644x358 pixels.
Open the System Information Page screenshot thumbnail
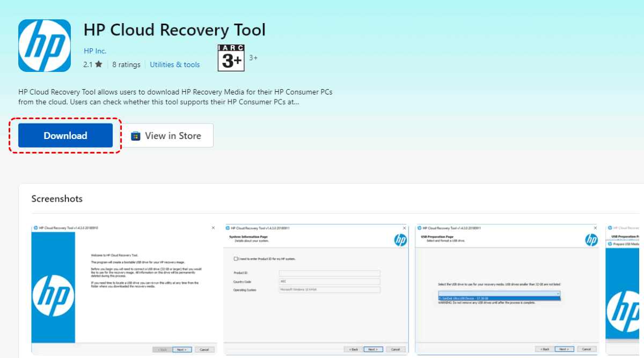(316, 289)
